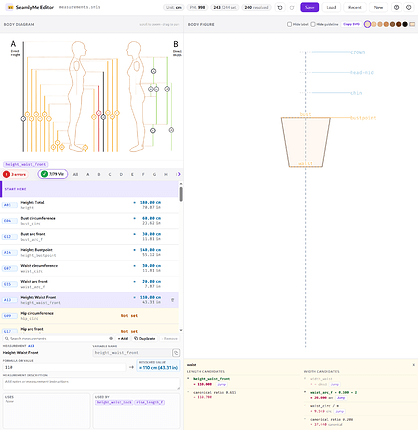Toggle the Hide guideline checkbox
Screen dimensions: 418x430
coord(313,24)
